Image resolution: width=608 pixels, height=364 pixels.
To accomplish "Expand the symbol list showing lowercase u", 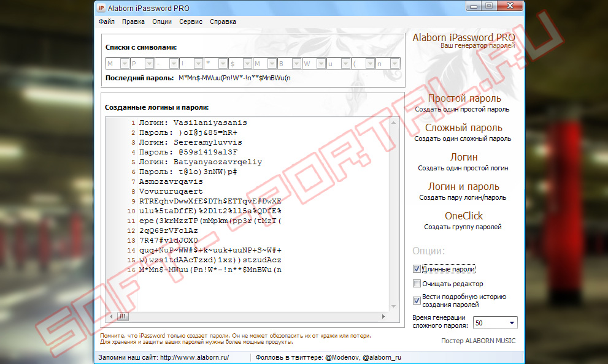I will [345, 64].
